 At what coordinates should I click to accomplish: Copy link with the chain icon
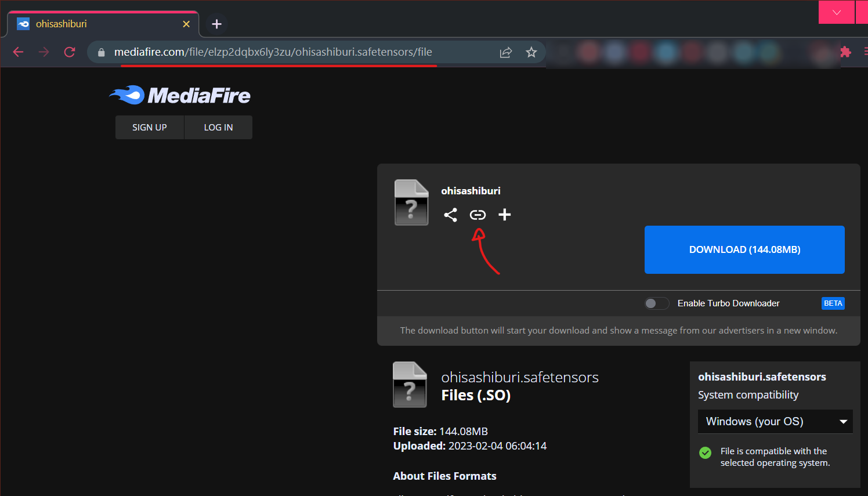(478, 215)
